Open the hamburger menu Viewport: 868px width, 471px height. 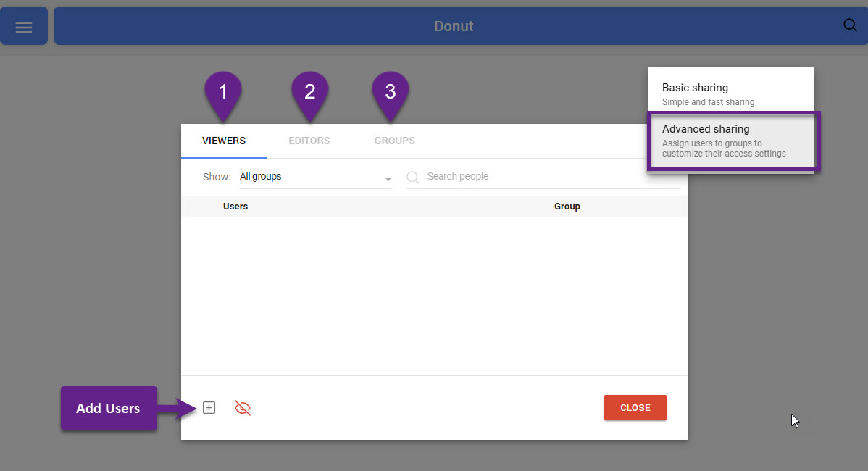[24, 27]
